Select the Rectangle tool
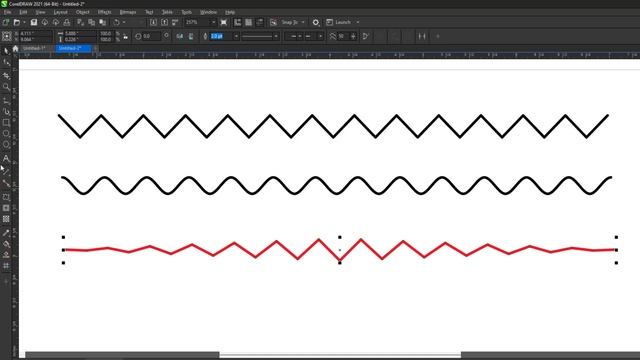The image size is (640, 360). pyautogui.click(x=6, y=122)
